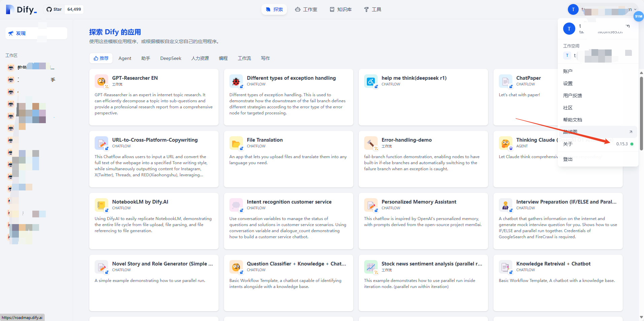Click the Dify logo
Image resolution: width=644 pixels, height=321 pixels.
[22, 9]
